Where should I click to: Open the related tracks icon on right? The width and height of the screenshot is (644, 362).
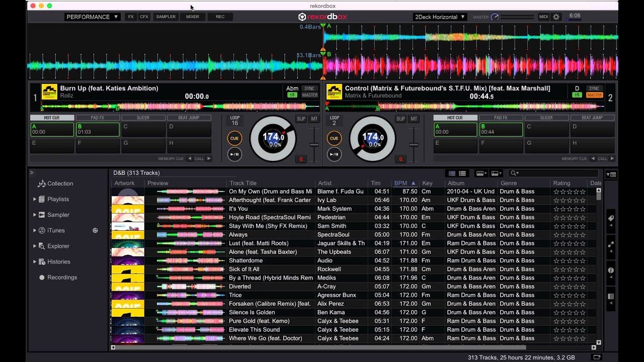(611, 245)
